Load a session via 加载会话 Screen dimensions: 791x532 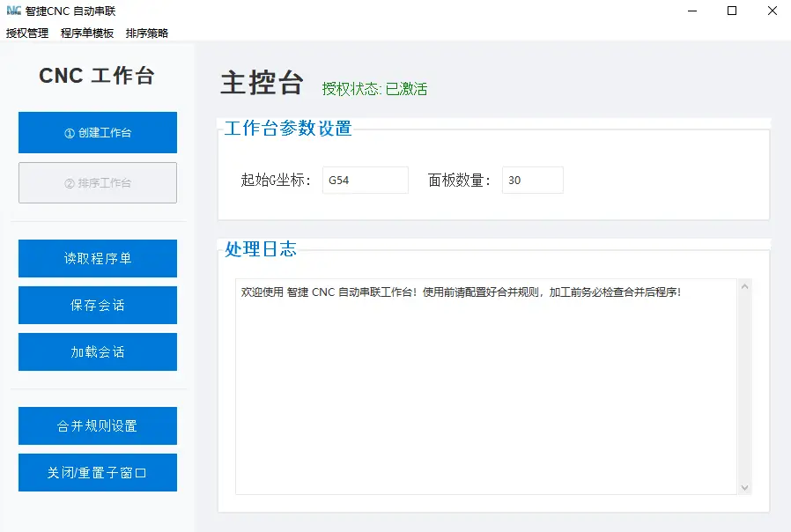pos(97,351)
